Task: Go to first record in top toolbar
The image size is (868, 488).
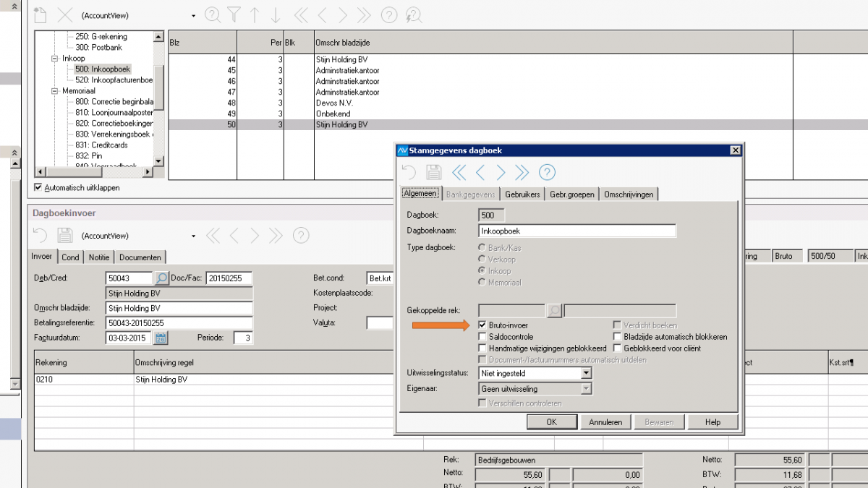Action: (x=301, y=14)
